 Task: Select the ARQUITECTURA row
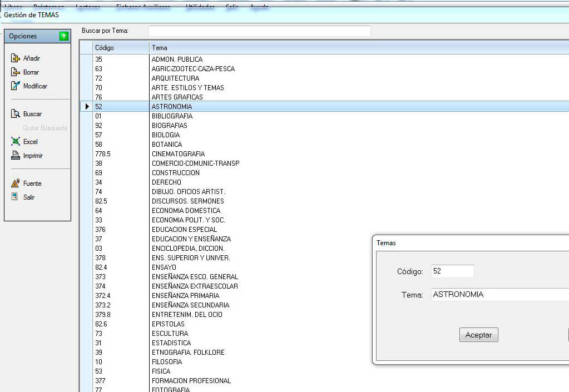click(175, 78)
